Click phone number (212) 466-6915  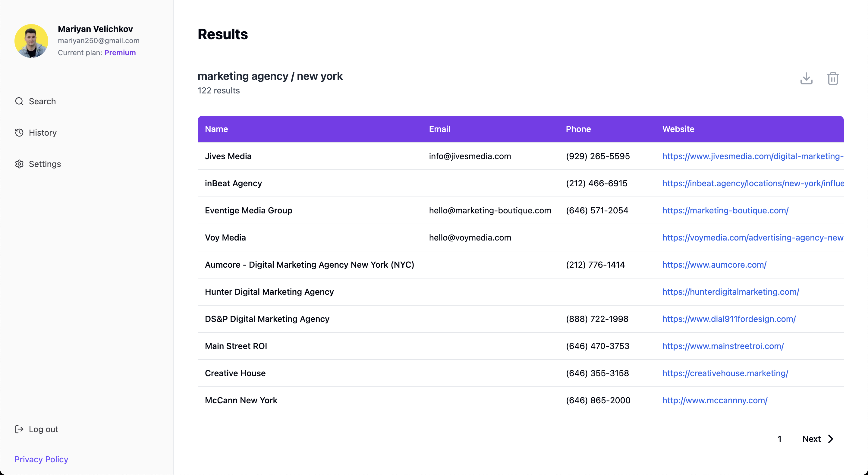596,183
